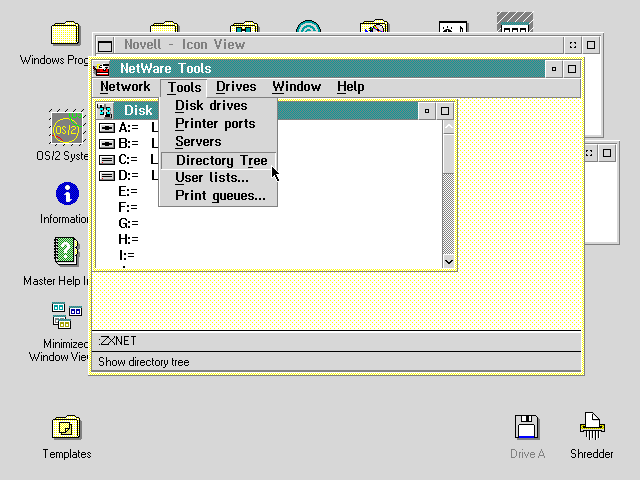Open the Information icon
The height and width of the screenshot is (480, 640).
click(67, 193)
